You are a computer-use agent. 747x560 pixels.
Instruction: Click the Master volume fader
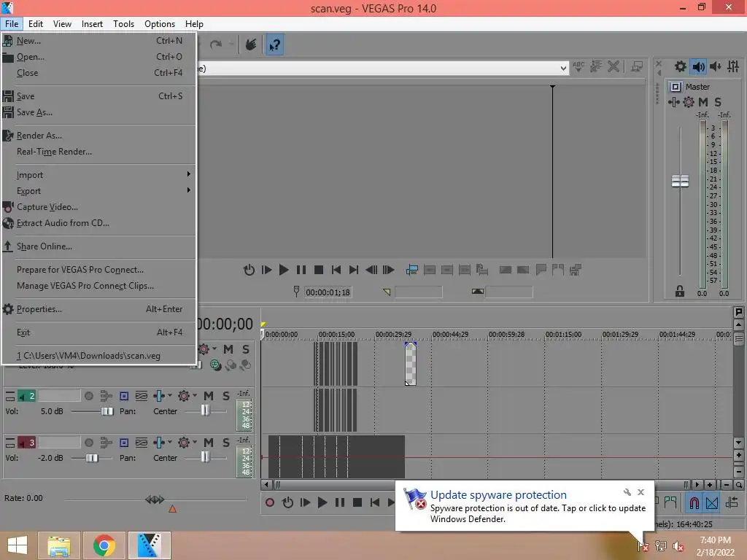tap(680, 181)
